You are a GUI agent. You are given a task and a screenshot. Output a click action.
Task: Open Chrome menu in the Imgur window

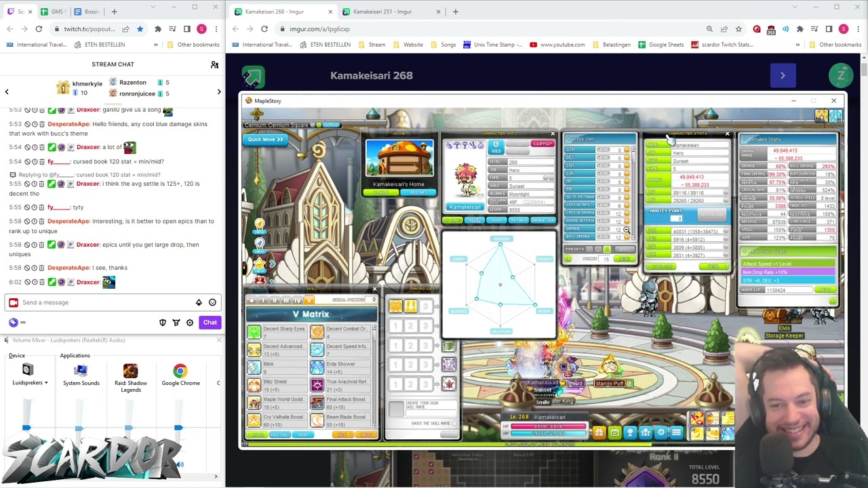pos(857,29)
